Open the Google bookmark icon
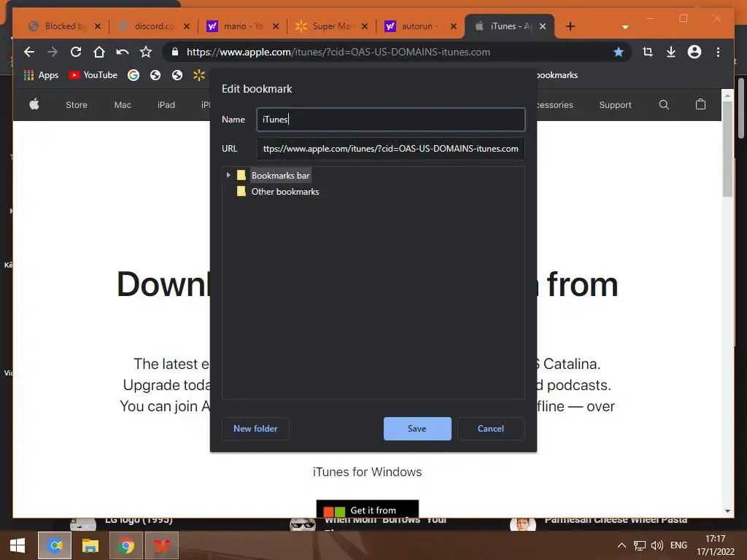 133,75
